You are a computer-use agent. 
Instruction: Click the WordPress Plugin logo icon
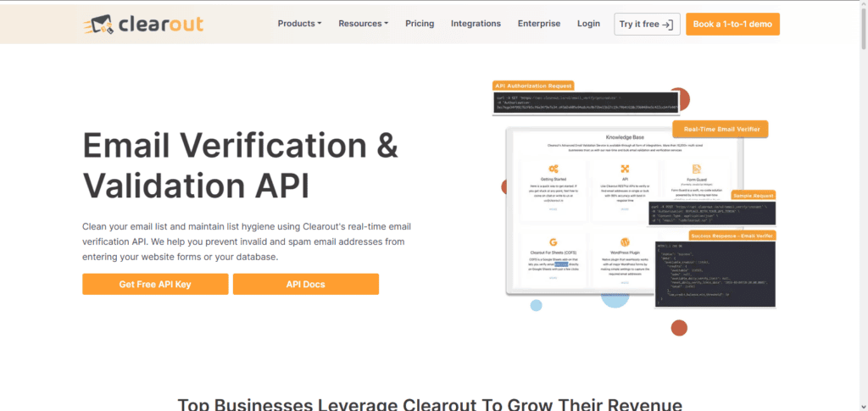(x=625, y=242)
